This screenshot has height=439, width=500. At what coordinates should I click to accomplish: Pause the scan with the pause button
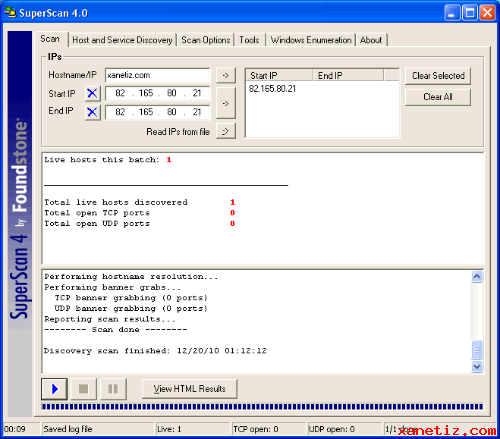point(113,389)
